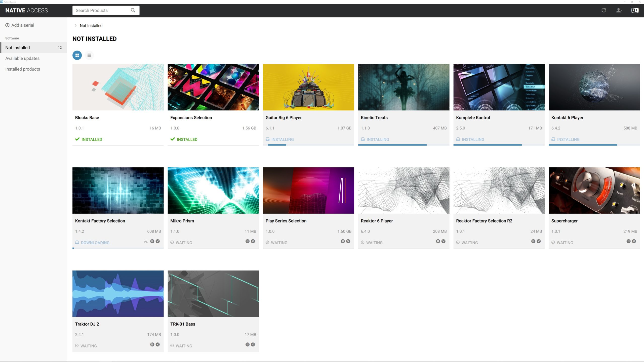Switch to grid view

pyautogui.click(x=77, y=55)
